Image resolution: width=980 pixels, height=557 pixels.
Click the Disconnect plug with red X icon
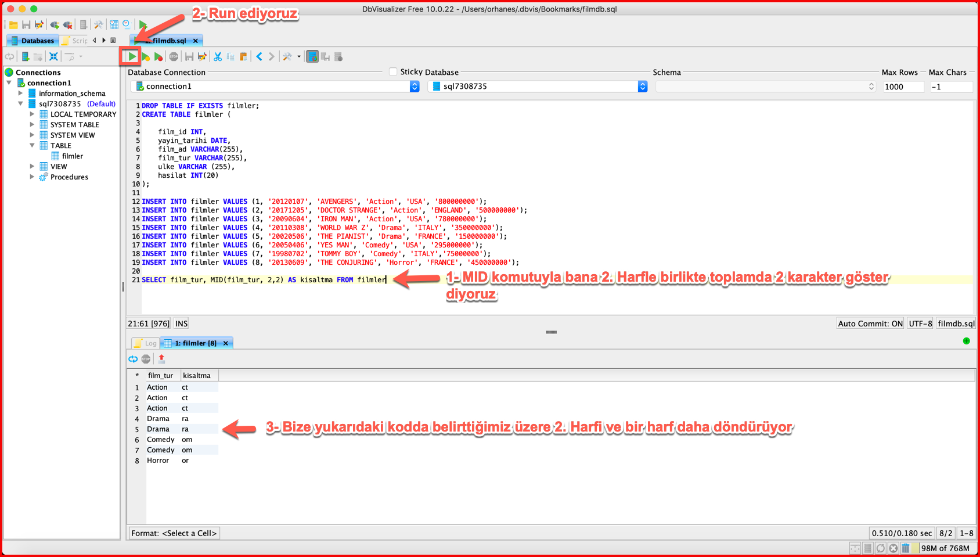pyautogui.click(x=68, y=25)
